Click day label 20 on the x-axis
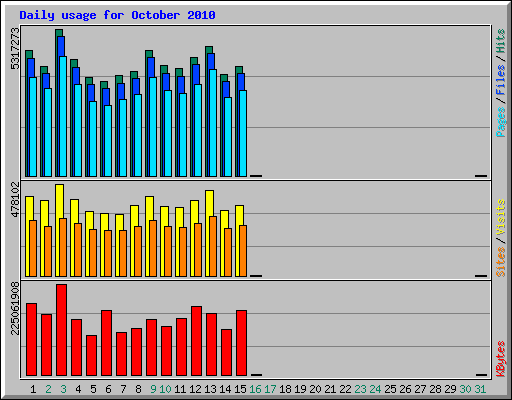Viewport: 512px width, 400px height. pyautogui.click(x=315, y=389)
